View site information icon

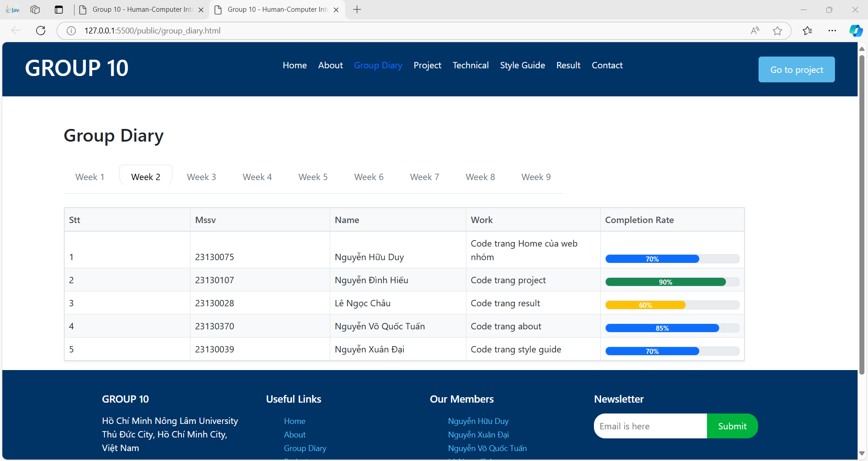pos(71,31)
